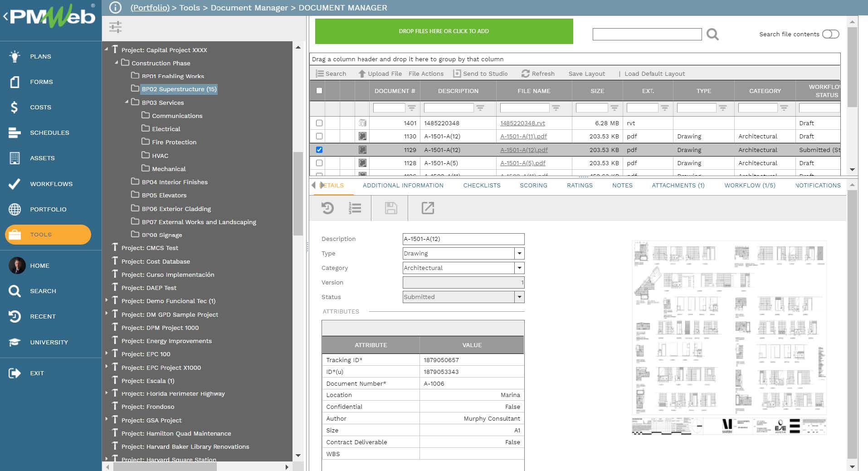Open the version history icon in Details toolbar

[x=327, y=208]
